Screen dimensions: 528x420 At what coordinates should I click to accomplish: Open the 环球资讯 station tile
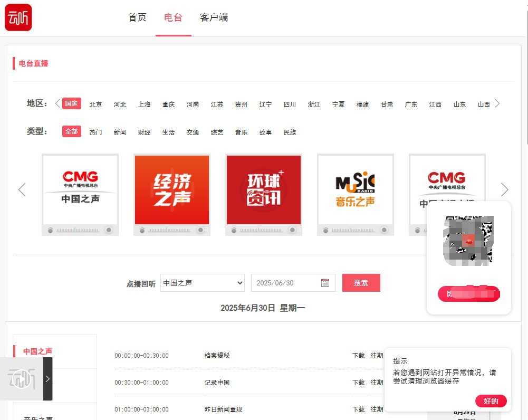[x=264, y=190]
